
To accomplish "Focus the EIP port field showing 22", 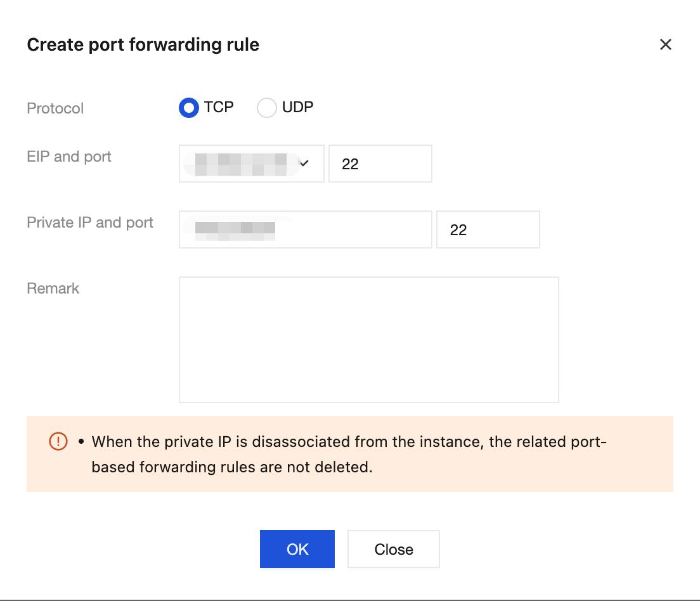I will tap(380, 164).
